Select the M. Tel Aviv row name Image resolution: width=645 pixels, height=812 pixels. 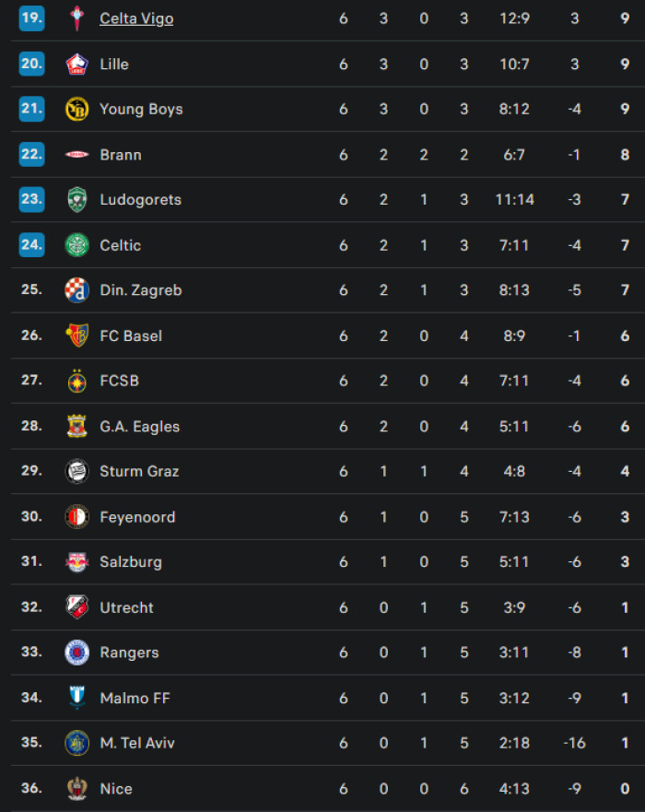pyautogui.click(x=136, y=743)
